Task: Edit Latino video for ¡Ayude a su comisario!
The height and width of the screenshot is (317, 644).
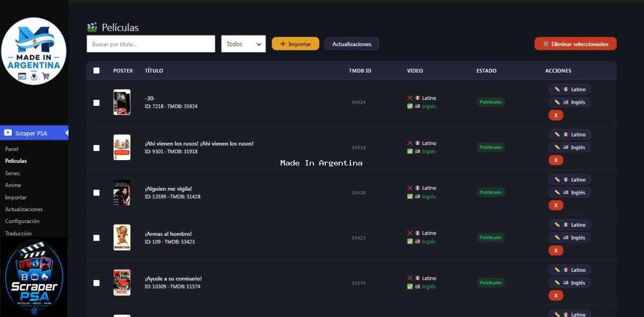Action: [569, 270]
